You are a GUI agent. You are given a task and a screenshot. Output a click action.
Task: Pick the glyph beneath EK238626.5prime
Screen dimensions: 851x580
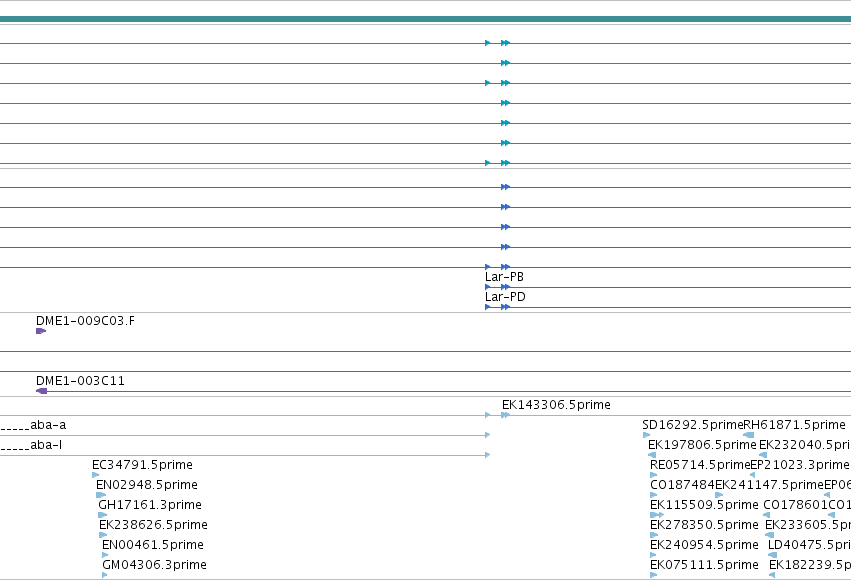tap(103, 535)
